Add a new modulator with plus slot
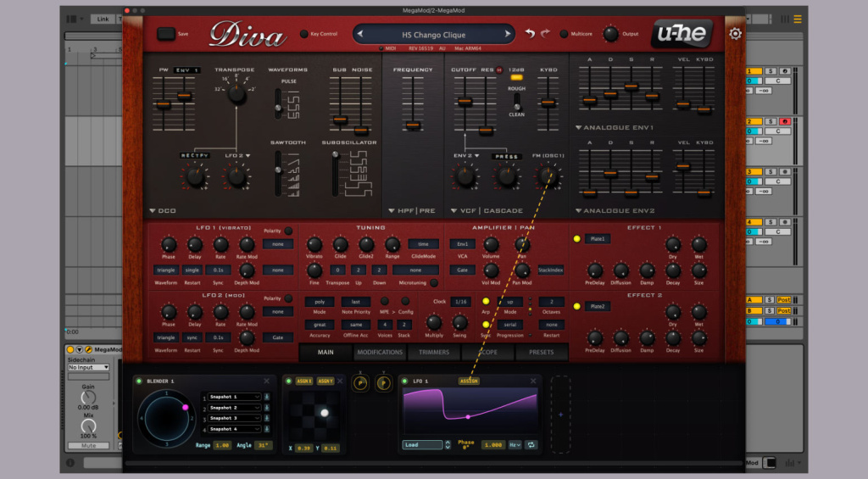 pos(560,415)
